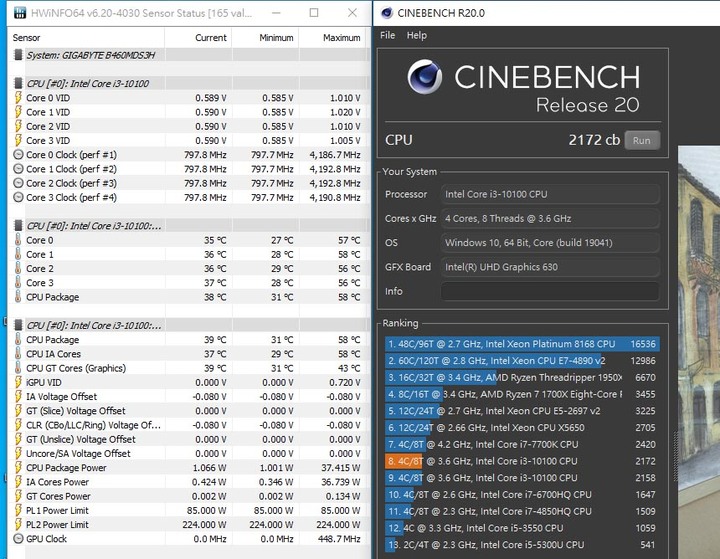This screenshot has width=720, height=559.
Task: Select highlighted i3-10100 ranking entry scoring 2172
Action: pyautogui.click(x=522, y=461)
